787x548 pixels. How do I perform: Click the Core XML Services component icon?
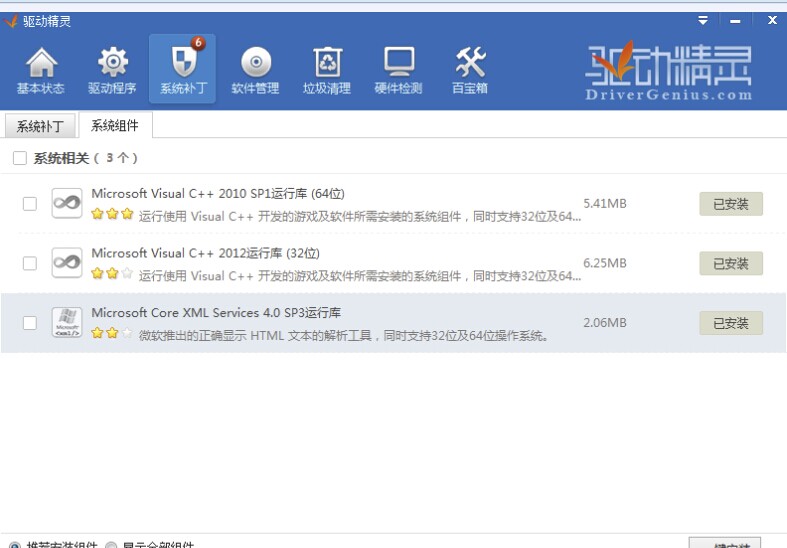pos(67,322)
